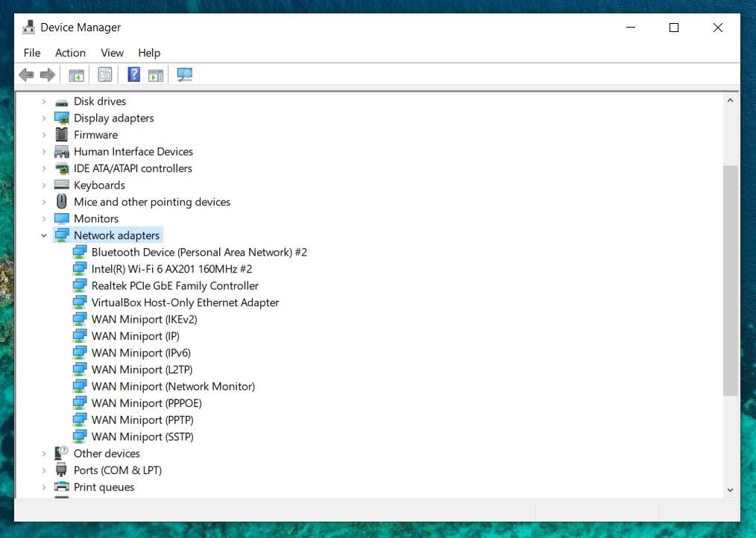Open the Action menu

tap(70, 53)
